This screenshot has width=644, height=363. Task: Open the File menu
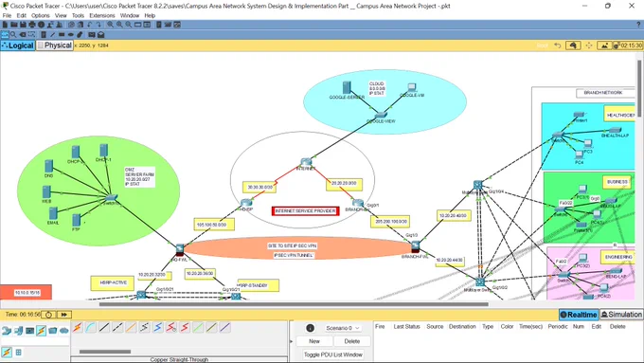(7, 15)
